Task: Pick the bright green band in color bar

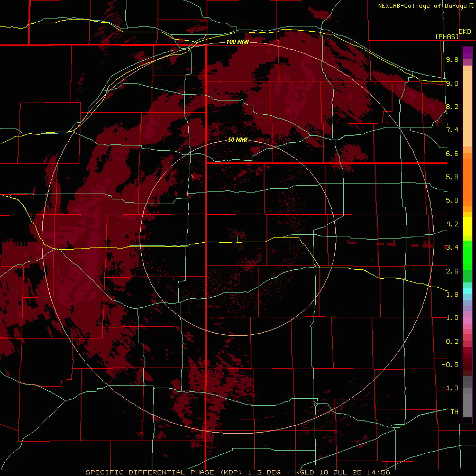Action: click(467, 255)
